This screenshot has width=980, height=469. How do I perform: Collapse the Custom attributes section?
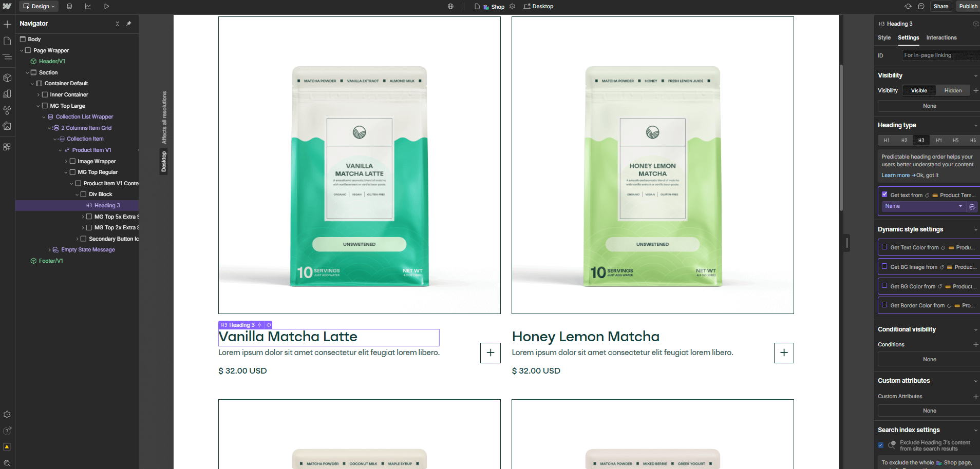click(975, 381)
